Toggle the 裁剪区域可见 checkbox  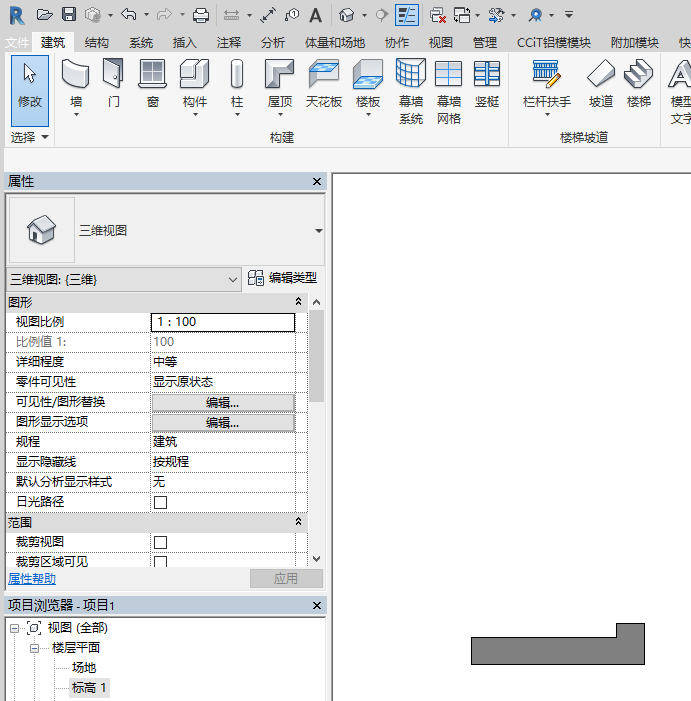click(x=160, y=562)
